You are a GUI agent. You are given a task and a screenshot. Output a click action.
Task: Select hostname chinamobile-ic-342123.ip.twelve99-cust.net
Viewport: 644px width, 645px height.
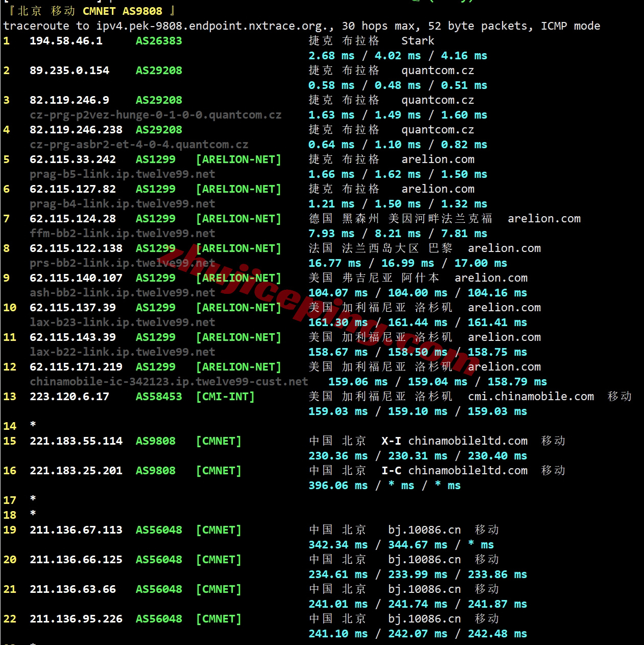coord(169,382)
